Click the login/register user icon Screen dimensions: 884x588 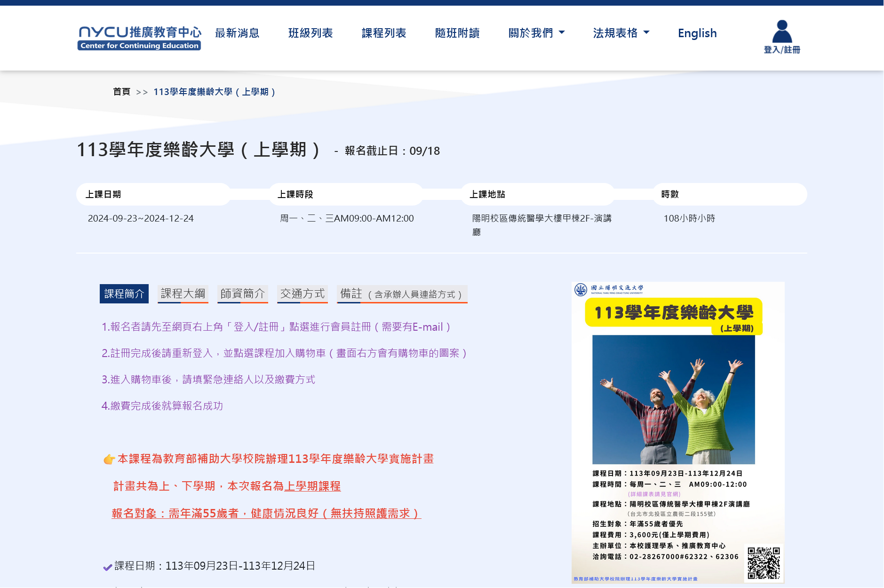coord(781,32)
